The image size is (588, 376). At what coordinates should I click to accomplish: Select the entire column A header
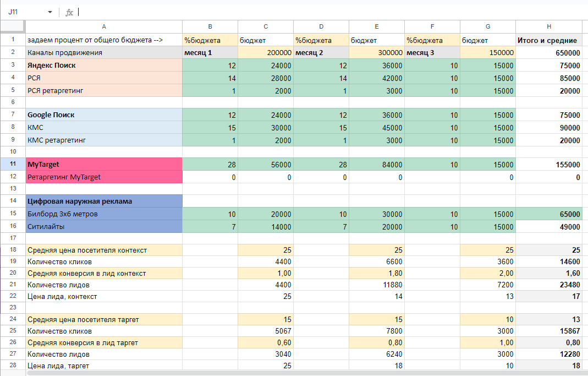(x=104, y=26)
